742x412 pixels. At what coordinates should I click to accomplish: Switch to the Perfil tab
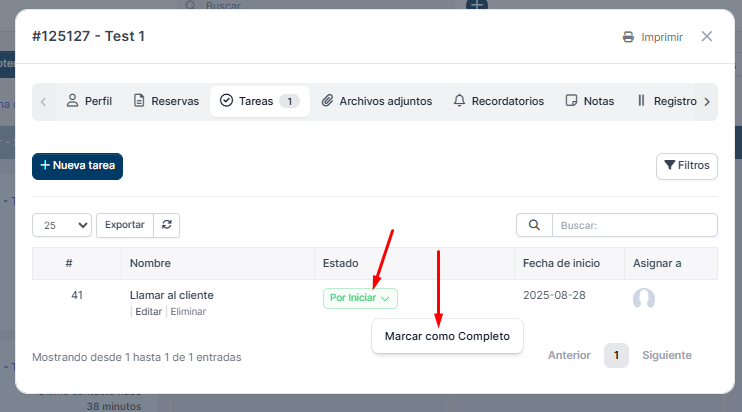pos(88,101)
